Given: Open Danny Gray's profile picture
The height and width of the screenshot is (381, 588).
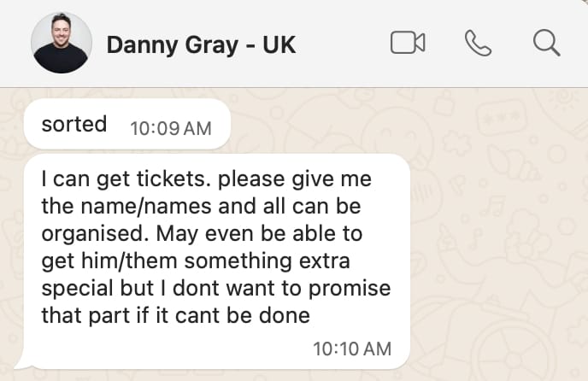Looking at the screenshot, I should click(62, 43).
